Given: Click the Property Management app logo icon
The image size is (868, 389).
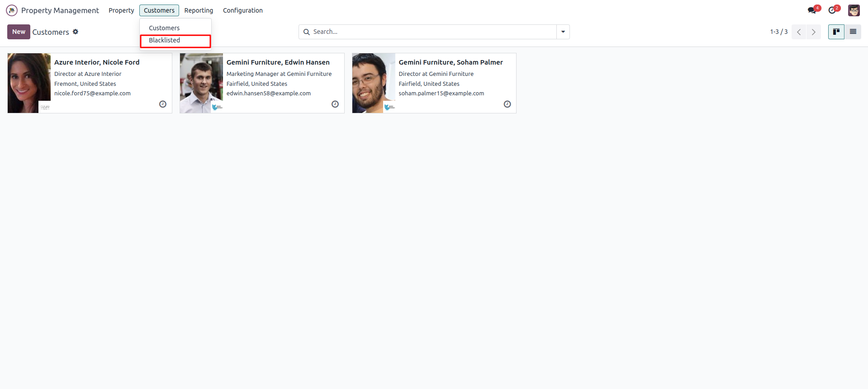Looking at the screenshot, I should pyautogui.click(x=12, y=10).
